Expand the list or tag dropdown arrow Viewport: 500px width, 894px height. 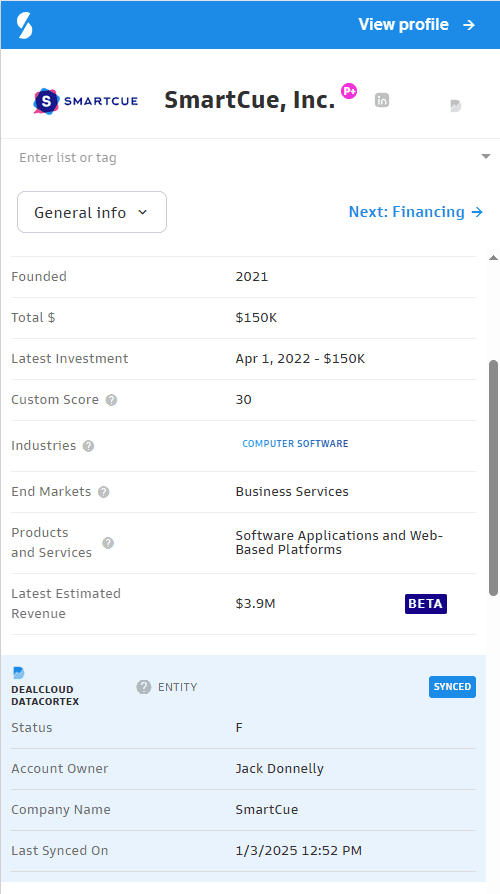pos(486,156)
